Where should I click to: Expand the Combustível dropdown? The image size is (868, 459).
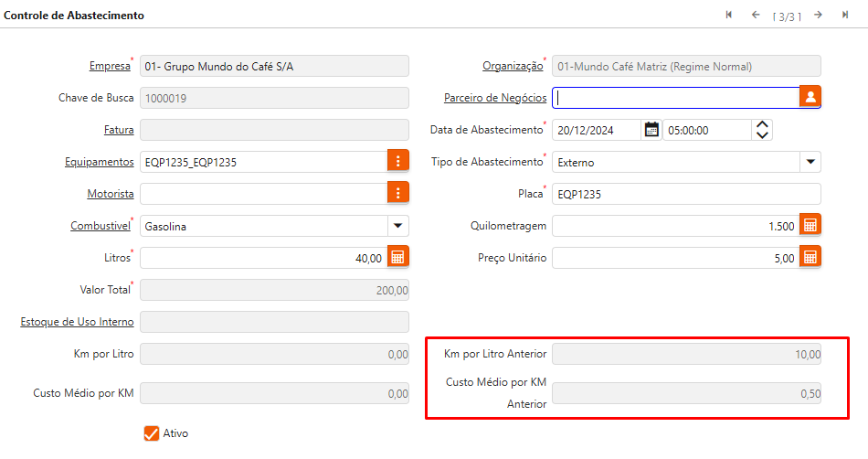[x=397, y=226]
